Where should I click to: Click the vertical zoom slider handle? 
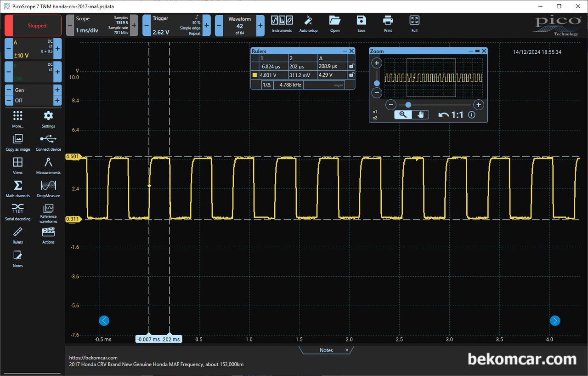click(x=377, y=83)
